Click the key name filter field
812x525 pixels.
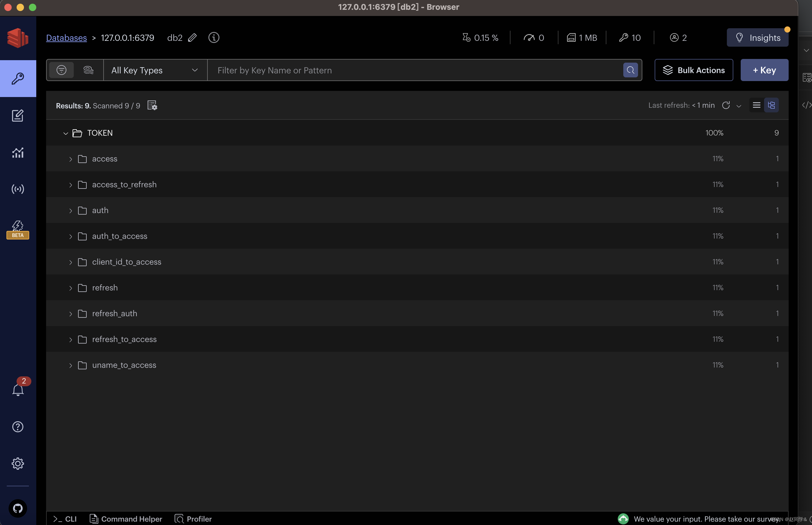point(415,70)
